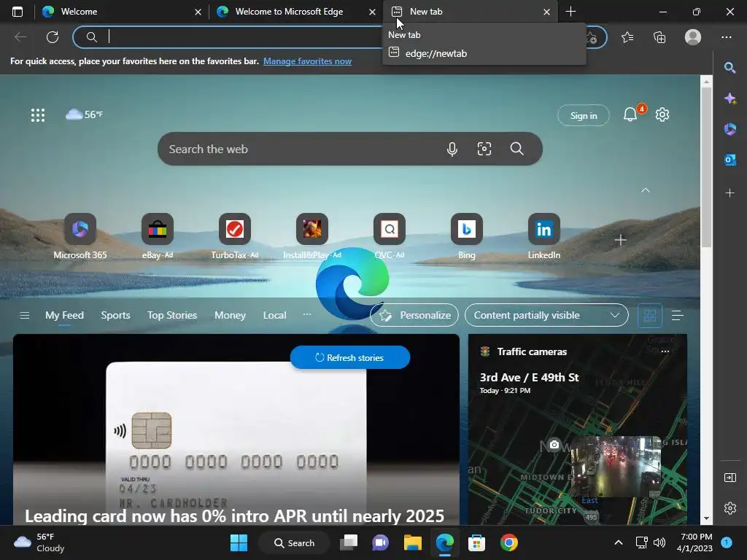Select the Top Stories feed tab
The height and width of the screenshot is (560, 747).
click(x=172, y=315)
